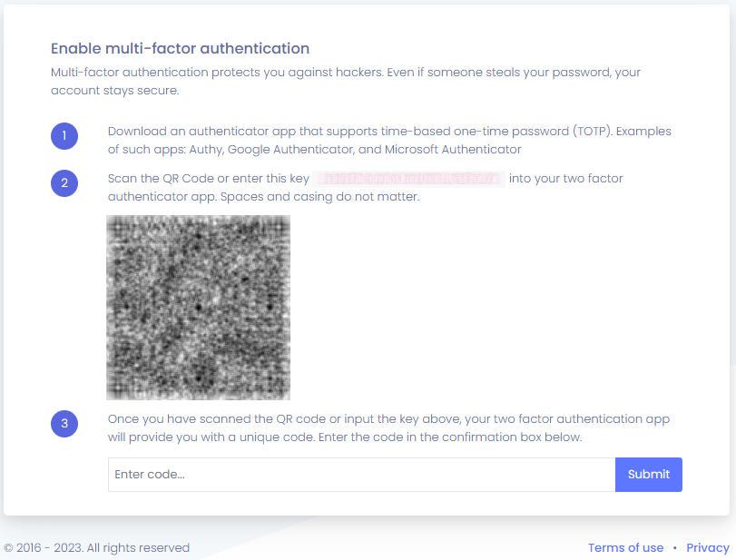Focus the Enter code input field
736x560 pixels.
tap(361, 474)
